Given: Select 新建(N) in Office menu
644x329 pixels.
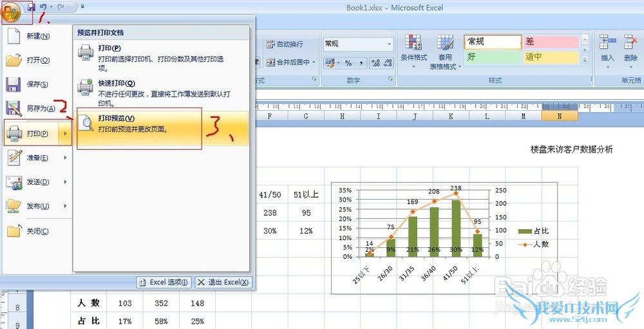Looking at the screenshot, I should pos(37,36).
